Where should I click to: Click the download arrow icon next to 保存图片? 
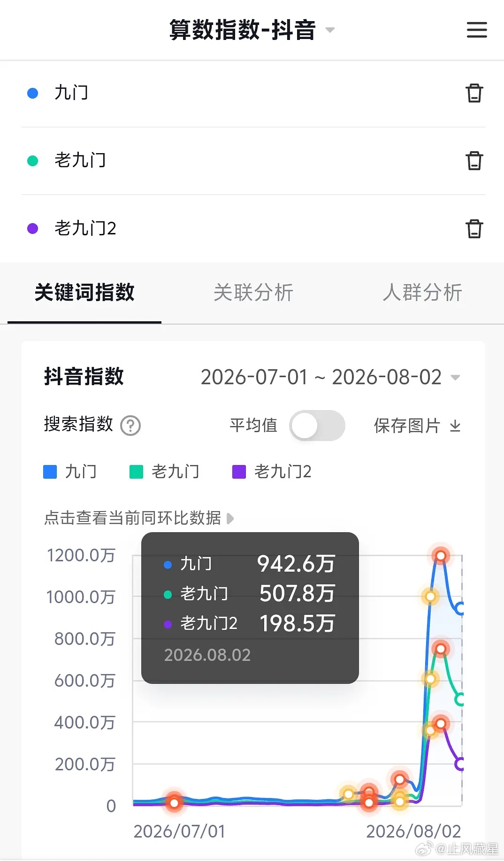click(x=455, y=426)
